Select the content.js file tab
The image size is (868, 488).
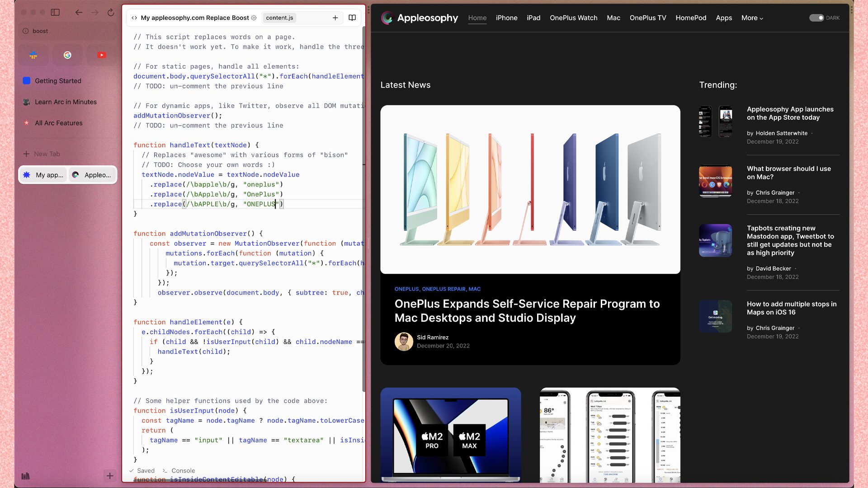[x=279, y=18]
